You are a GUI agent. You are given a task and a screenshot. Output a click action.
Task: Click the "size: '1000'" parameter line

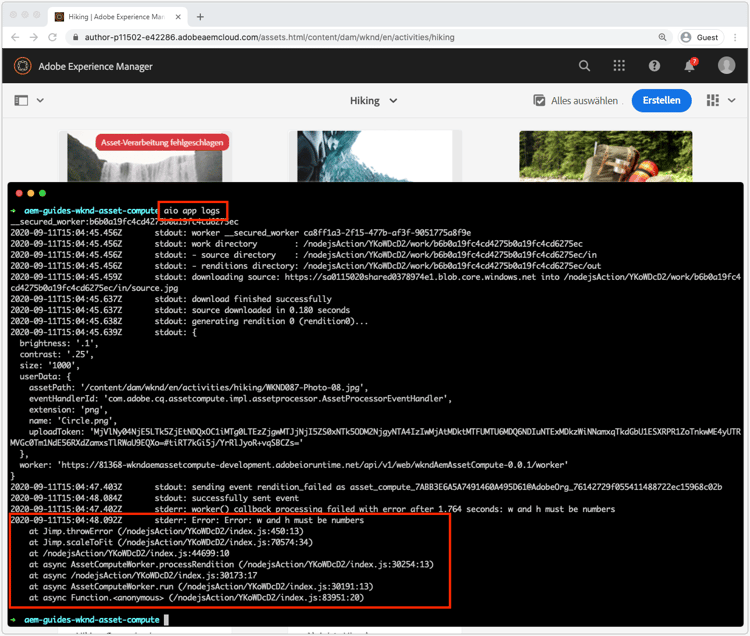coord(49,365)
